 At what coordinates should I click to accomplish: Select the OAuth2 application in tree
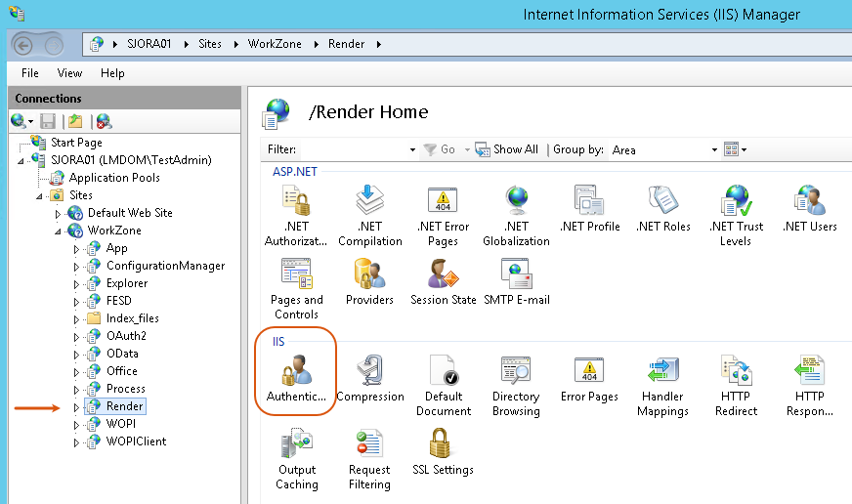point(126,336)
